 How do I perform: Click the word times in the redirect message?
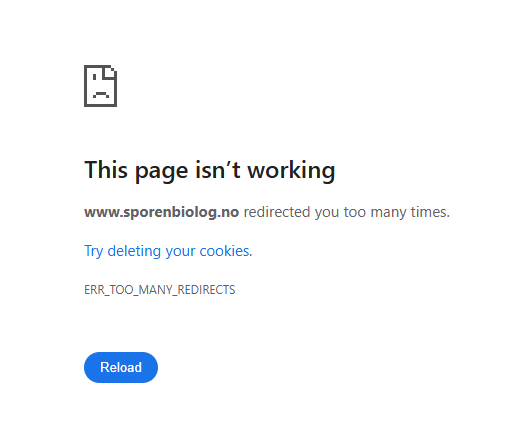[x=430, y=212]
